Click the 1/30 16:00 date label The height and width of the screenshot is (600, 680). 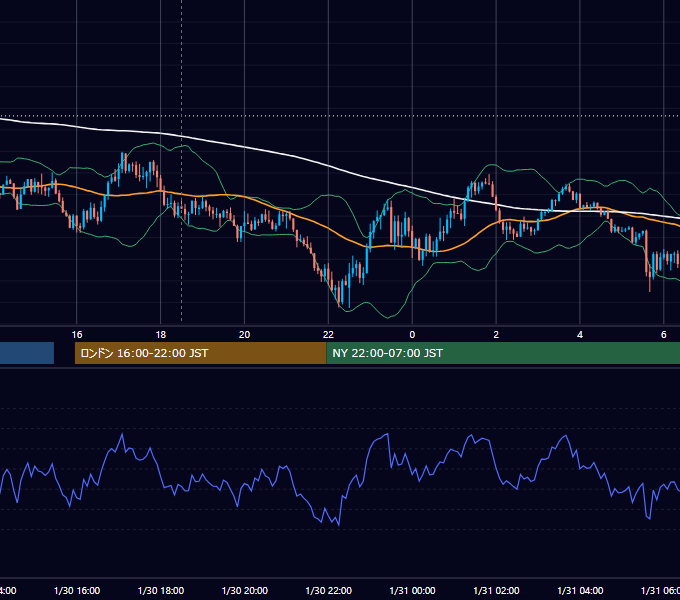click(77, 590)
